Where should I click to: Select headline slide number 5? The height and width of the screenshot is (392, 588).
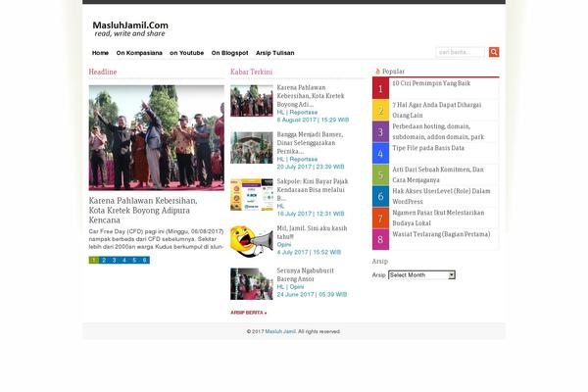click(134, 260)
